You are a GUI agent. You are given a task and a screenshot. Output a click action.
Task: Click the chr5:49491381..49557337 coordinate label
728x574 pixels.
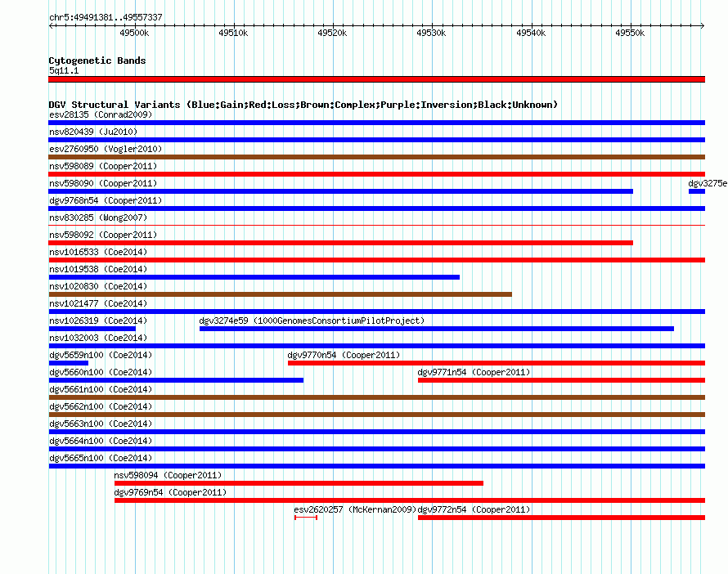coord(106,17)
